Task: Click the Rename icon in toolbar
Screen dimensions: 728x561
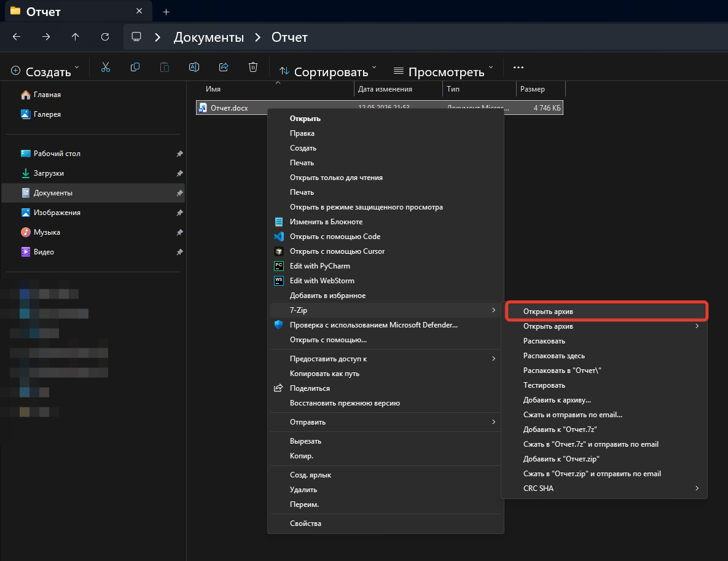Action: point(194,68)
